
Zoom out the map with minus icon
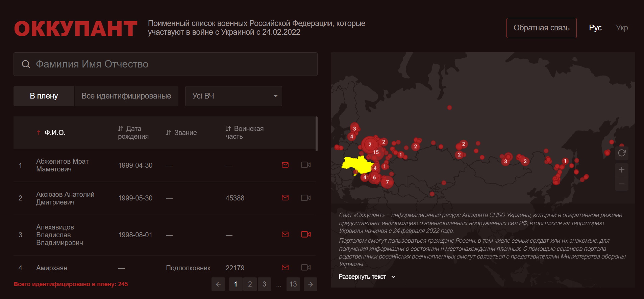click(x=622, y=184)
